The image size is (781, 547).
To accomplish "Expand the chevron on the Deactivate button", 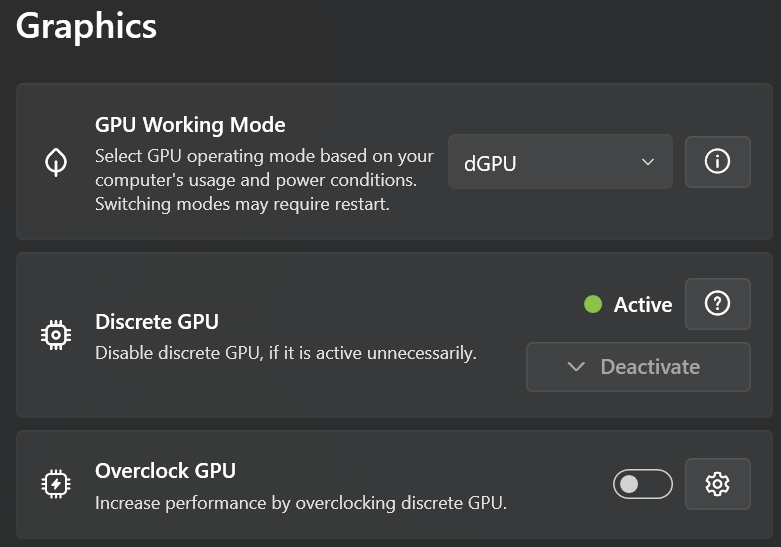I will tap(576, 367).
